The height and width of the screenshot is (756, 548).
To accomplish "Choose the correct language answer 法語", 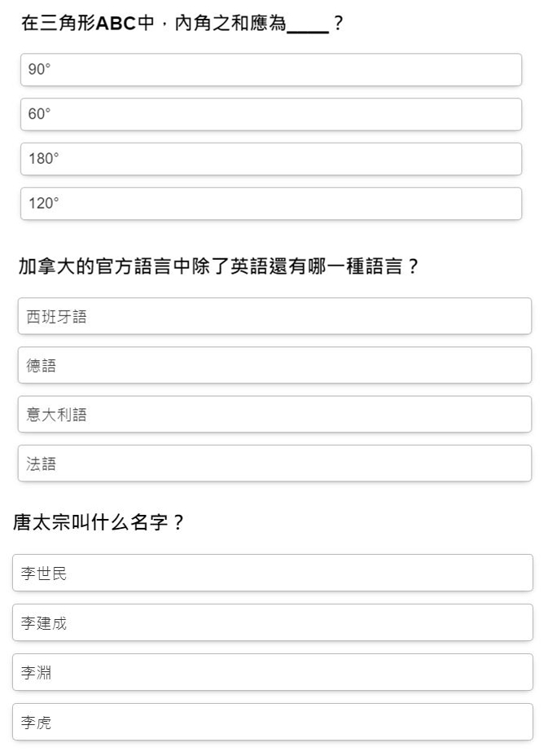I will [x=275, y=463].
